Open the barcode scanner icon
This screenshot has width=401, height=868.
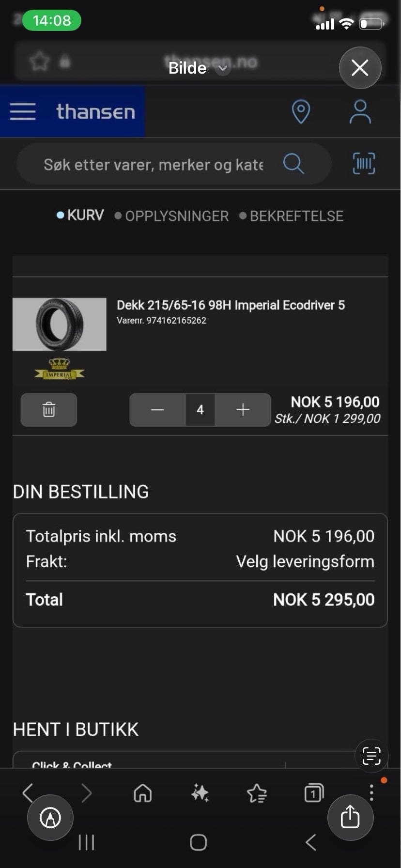(x=364, y=164)
